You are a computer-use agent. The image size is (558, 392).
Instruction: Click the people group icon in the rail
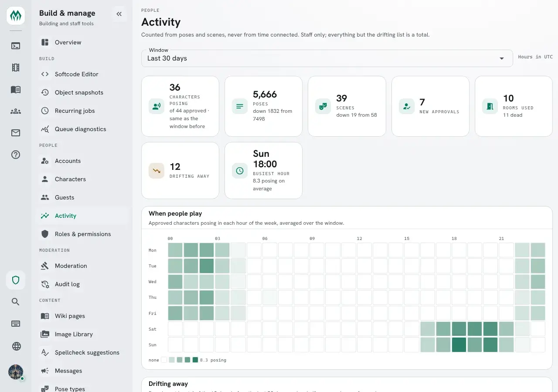(x=16, y=111)
